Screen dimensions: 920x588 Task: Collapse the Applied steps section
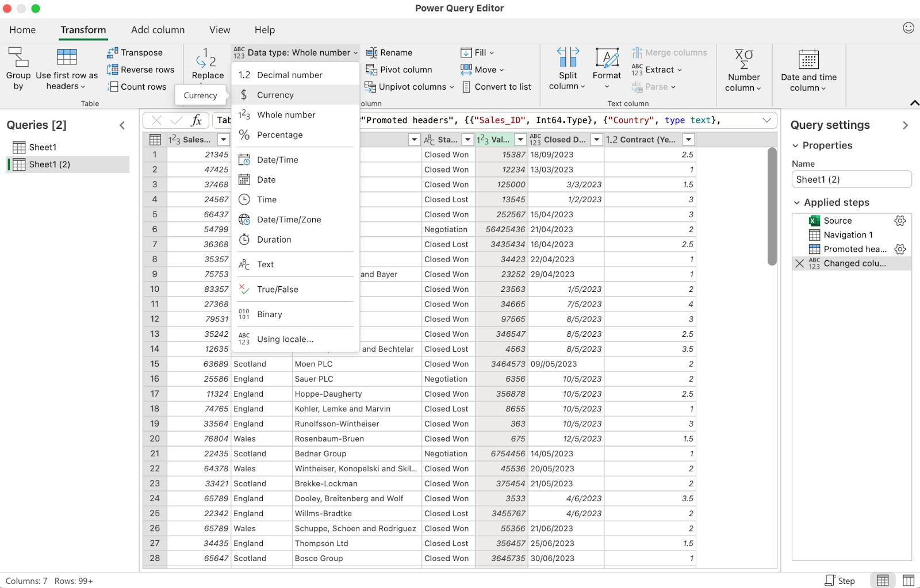point(797,202)
